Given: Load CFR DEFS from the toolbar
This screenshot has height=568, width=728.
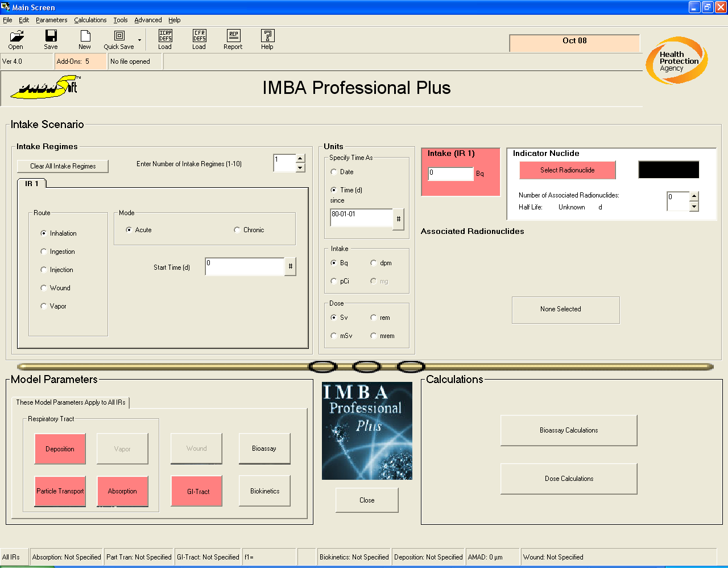Looking at the screenshot, I should pyautogui.click(x=199, y=40).
